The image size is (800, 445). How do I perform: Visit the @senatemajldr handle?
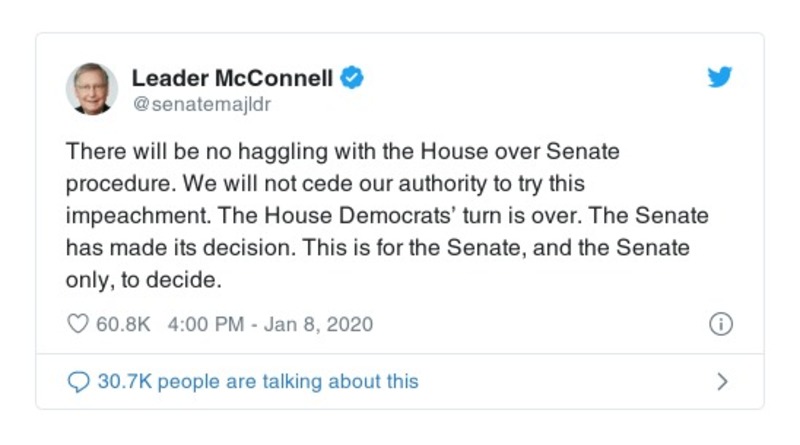[201, 103]
